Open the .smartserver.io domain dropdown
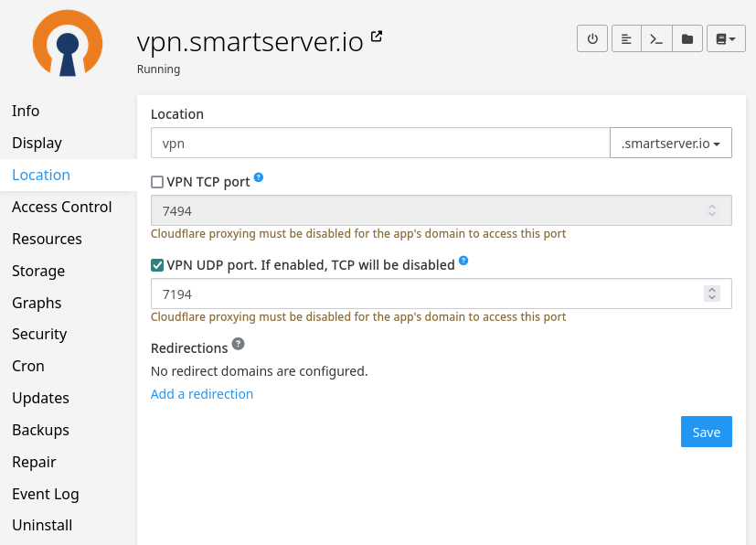Viewport: 756px width, 545px height. [x=670, y=144]
